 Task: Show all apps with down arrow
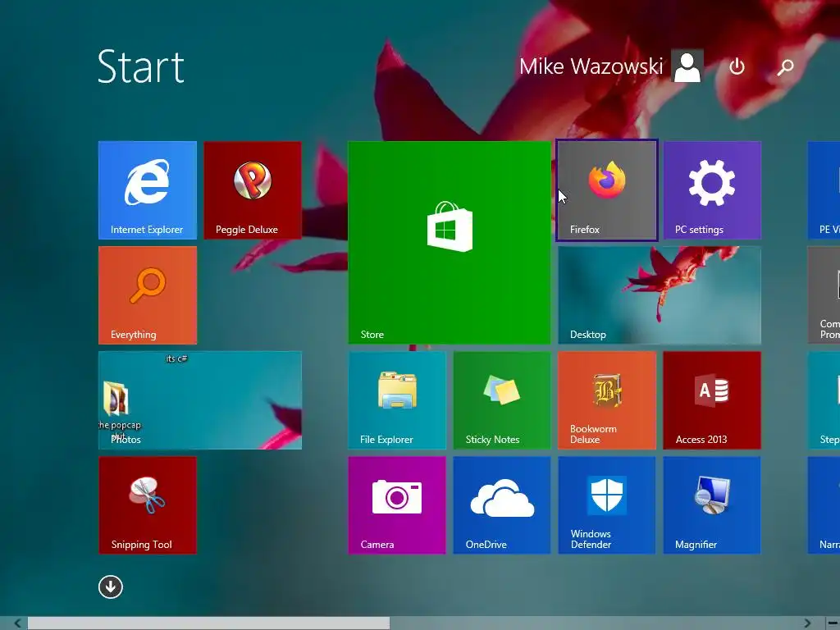pyautogui.click(x=111, y=587)
